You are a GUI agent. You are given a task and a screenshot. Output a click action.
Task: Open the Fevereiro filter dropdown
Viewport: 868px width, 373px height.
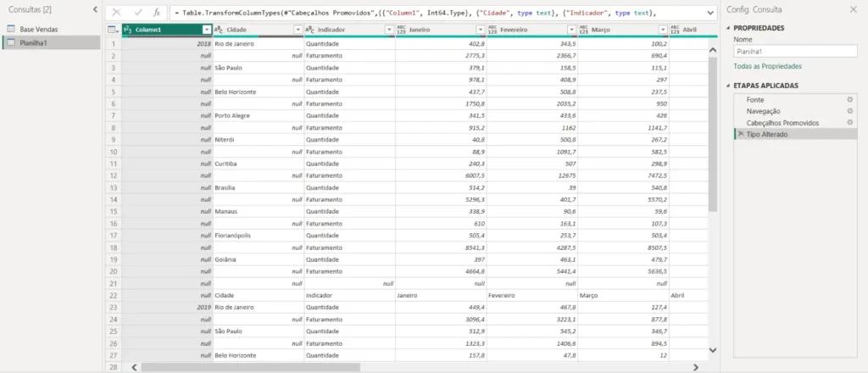click(572, 30)
